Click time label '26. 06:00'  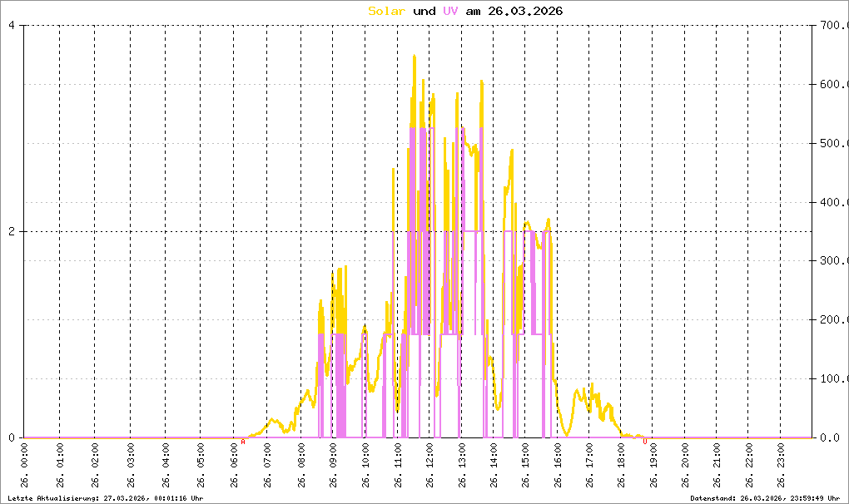(233, 466)
